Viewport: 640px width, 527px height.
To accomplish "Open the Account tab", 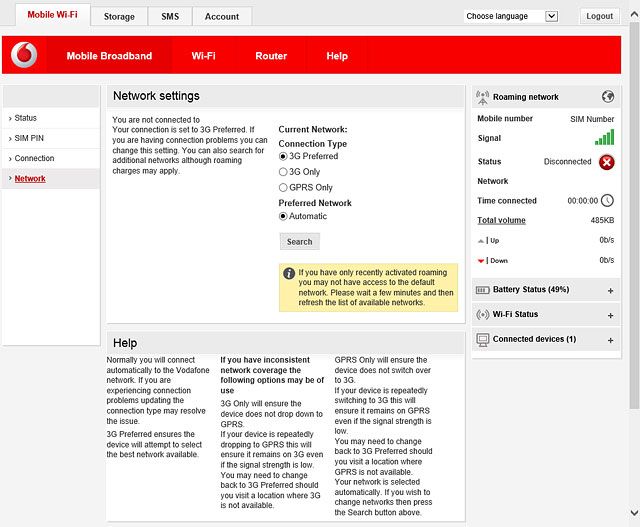I will [x=222, y=17].
